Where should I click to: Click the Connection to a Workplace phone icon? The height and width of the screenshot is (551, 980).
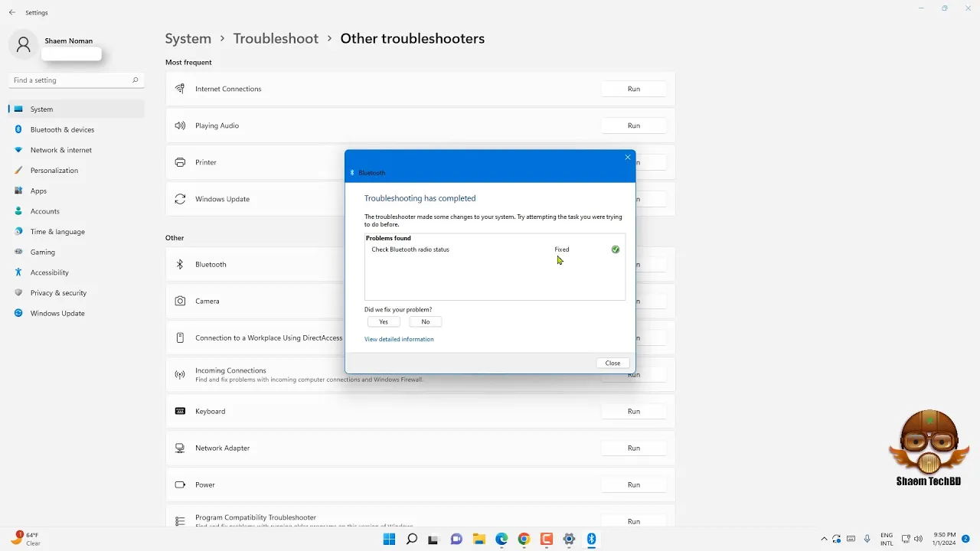(180, 337)
